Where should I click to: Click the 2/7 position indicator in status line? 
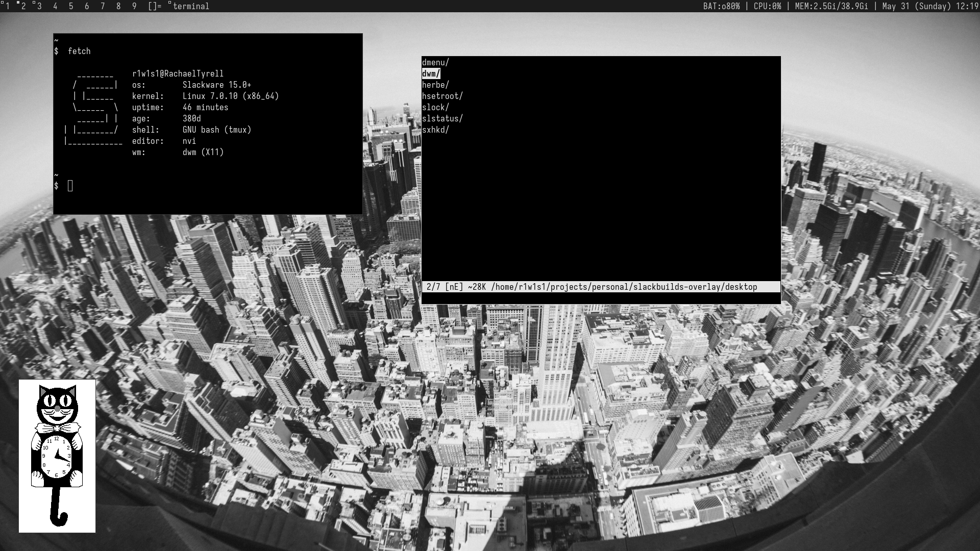tap(433, 287)
